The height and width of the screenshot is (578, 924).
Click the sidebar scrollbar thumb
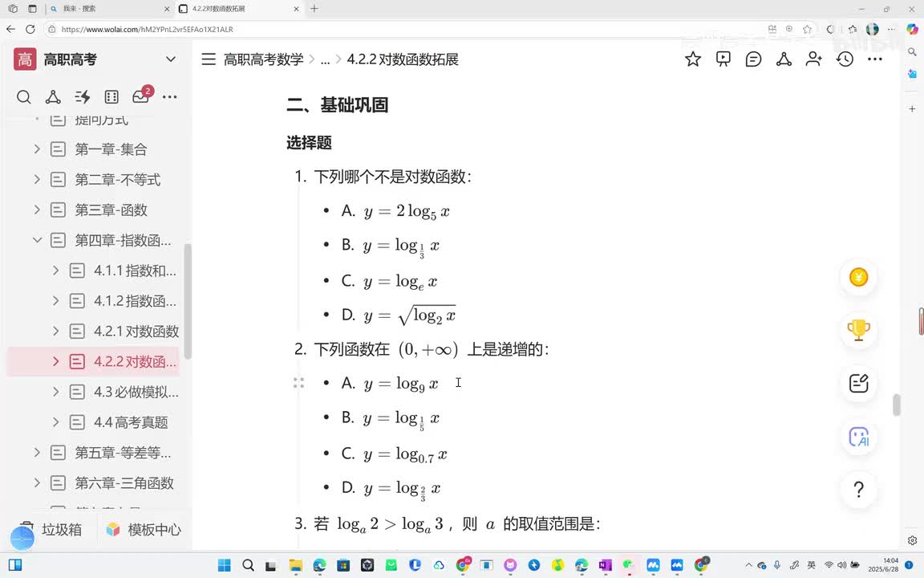tap(188, 301)
